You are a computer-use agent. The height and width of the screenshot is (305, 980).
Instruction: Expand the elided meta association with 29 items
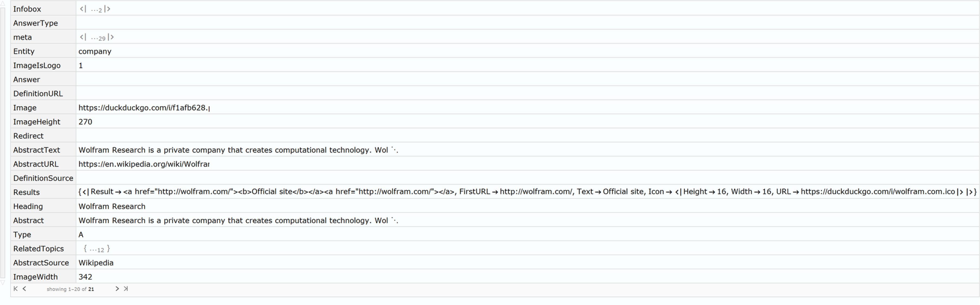[97, 37]
